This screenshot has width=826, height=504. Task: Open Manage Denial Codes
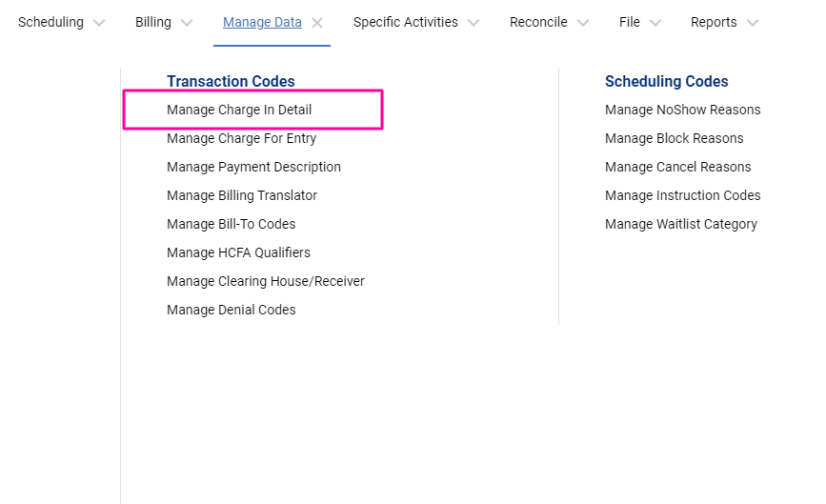tap(231, 310)
